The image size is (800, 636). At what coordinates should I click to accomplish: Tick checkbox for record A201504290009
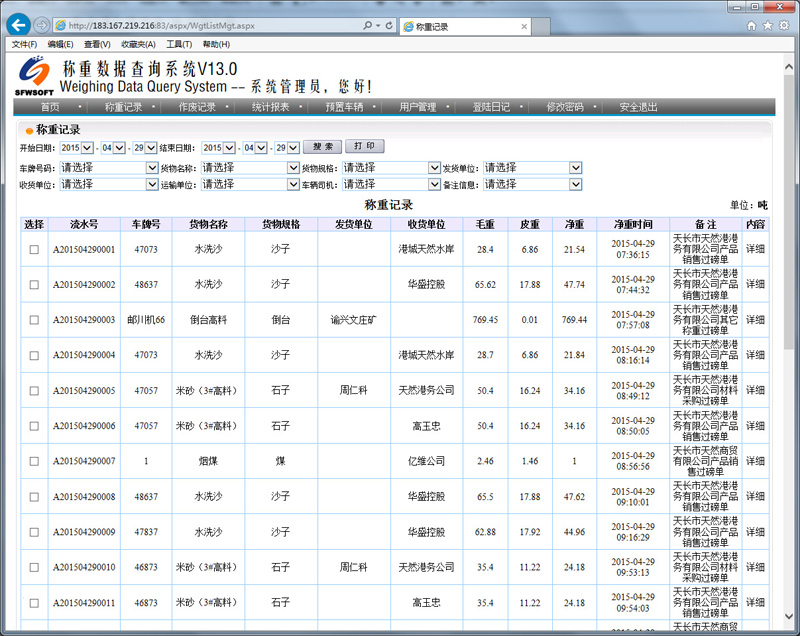[34, 532]
